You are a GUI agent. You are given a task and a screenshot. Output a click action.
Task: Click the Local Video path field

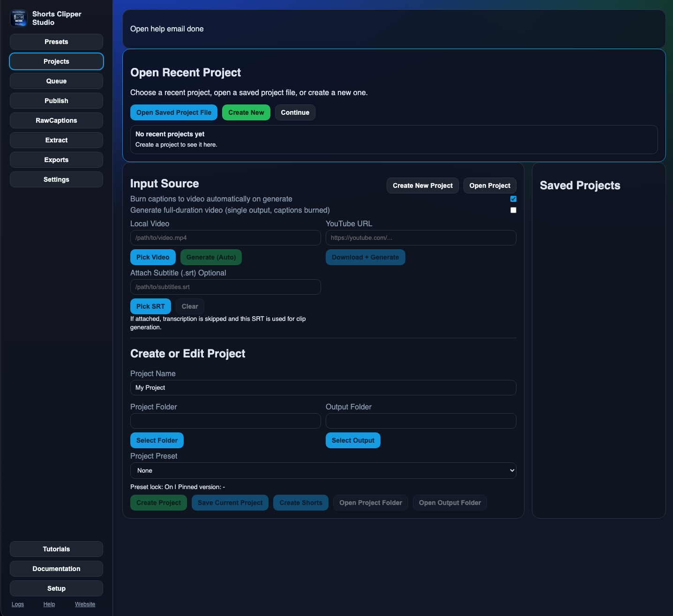[x=225, y=237]
